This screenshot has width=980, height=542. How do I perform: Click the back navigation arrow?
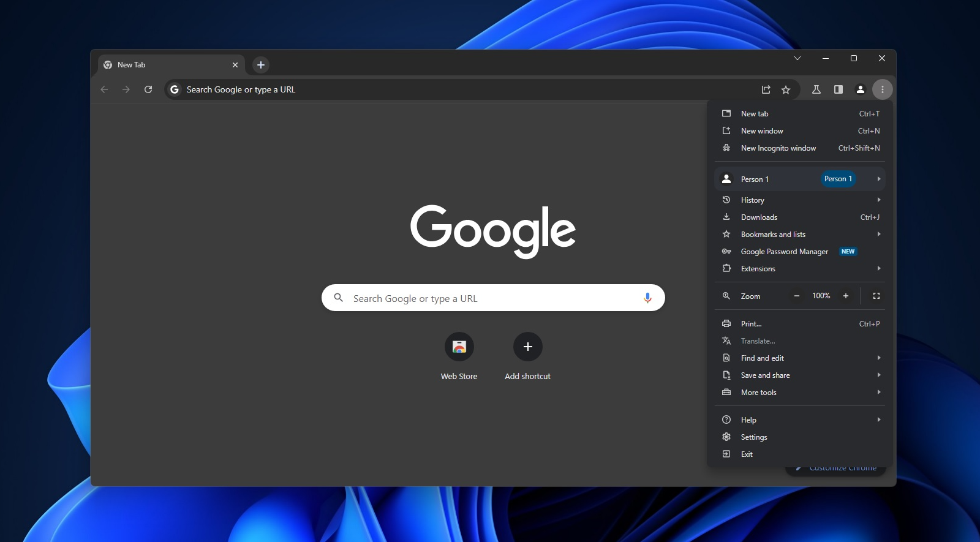(x=104, y=89)
